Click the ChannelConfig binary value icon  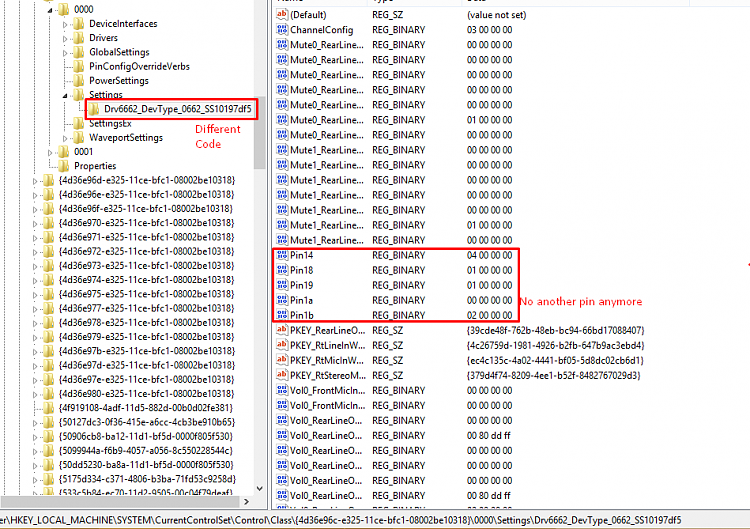click(x=282, y=30)
